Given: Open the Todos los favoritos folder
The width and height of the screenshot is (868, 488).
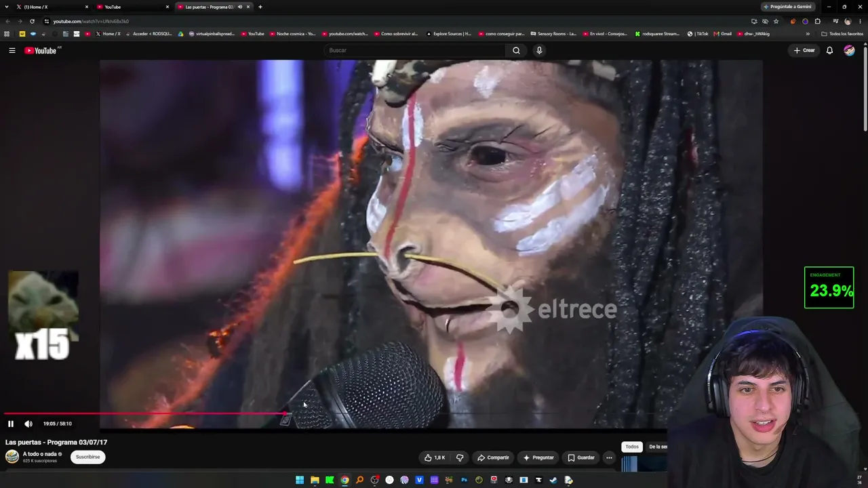Looking at the screenshot, I should pyautogui.click(x=842, y=33).
